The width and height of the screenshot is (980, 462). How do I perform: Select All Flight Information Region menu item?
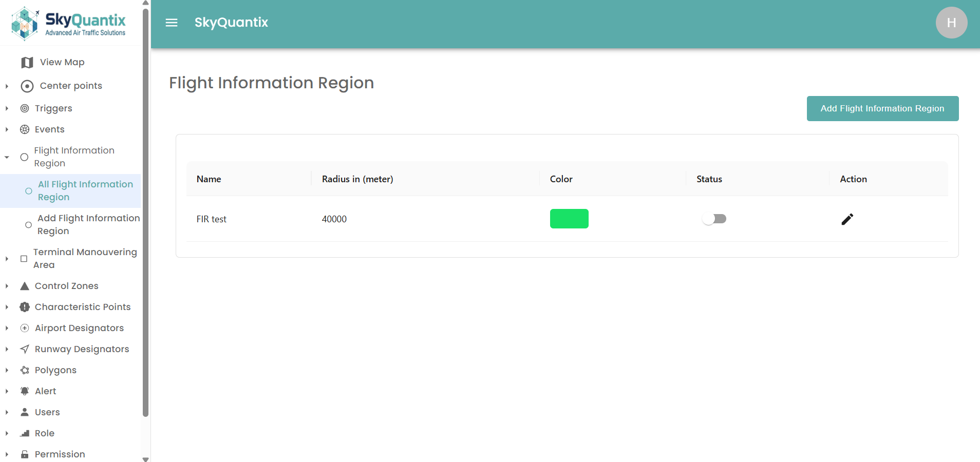(85, 190)
